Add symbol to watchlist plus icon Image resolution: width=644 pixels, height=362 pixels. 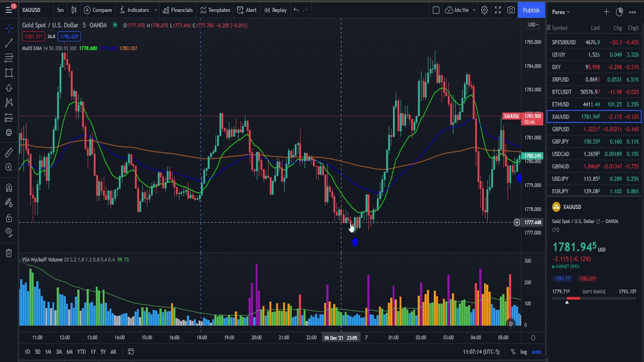point(606,12)
